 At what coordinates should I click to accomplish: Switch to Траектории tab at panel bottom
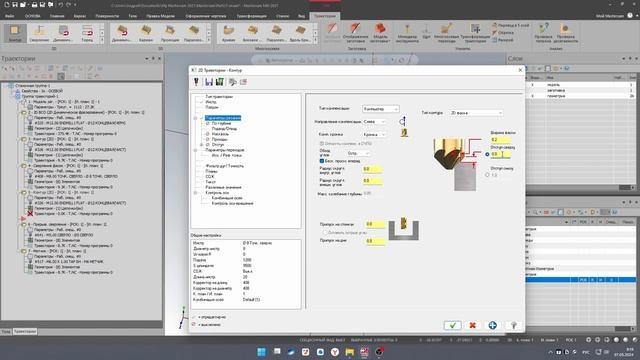click(25, 331)
